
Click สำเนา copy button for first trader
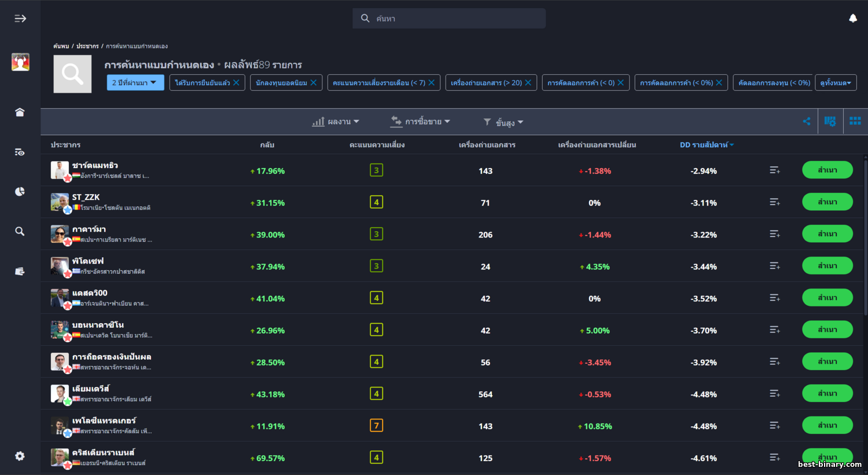pos(827,170)
